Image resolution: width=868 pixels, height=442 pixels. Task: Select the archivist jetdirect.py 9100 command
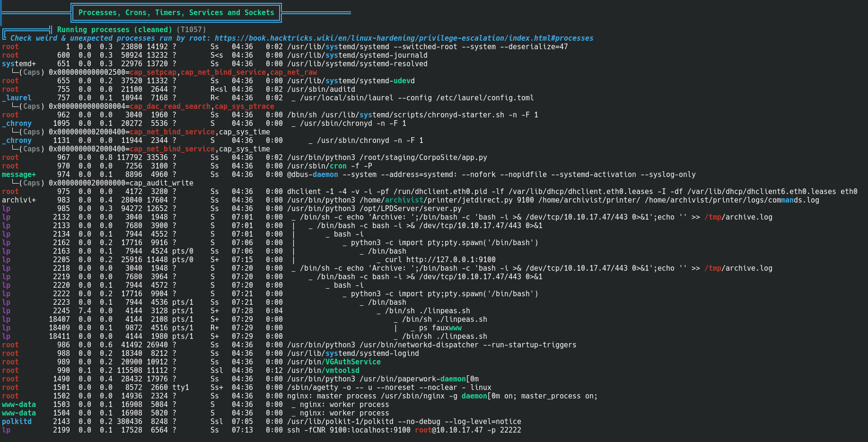point(553,200)
